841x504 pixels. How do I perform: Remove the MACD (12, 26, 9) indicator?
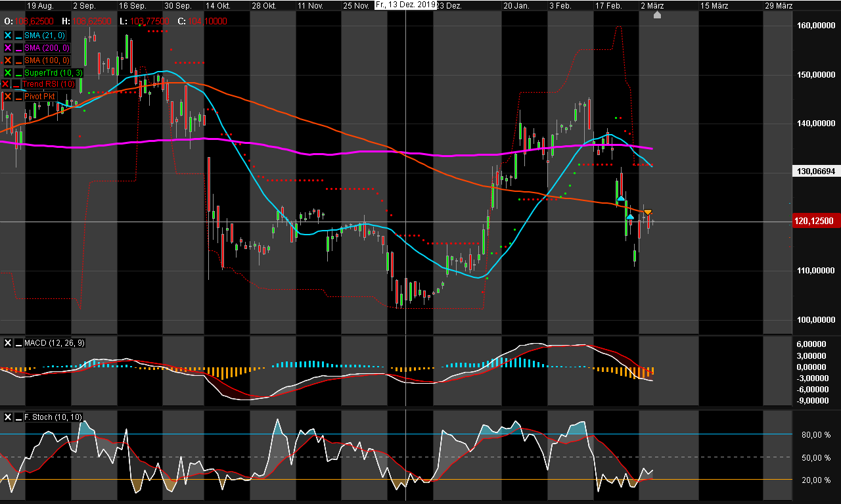pos(7,342)
